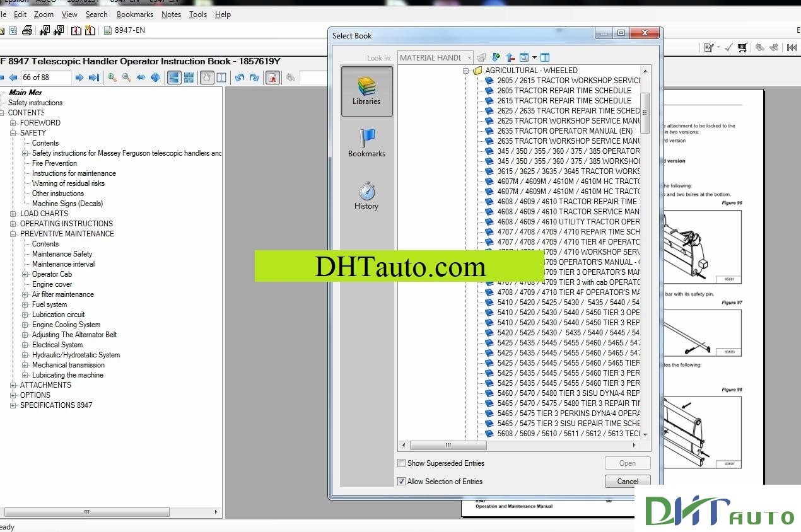Open the Zoom In magnifier tool
This screenshot has width=801, height=532.
[112, 78]
